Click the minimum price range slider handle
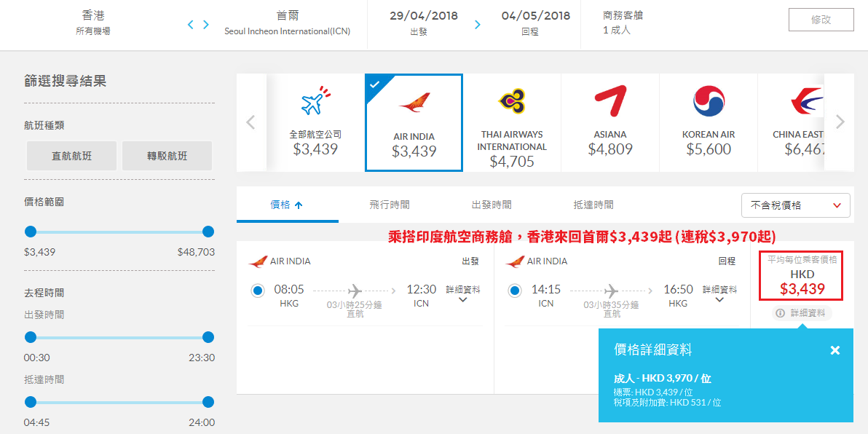 (31, 232)
